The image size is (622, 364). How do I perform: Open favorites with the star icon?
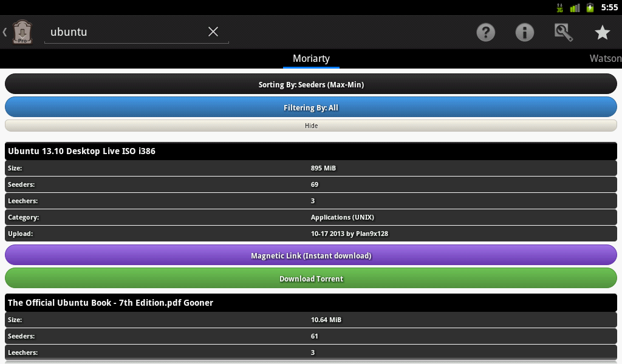(602, 33)
